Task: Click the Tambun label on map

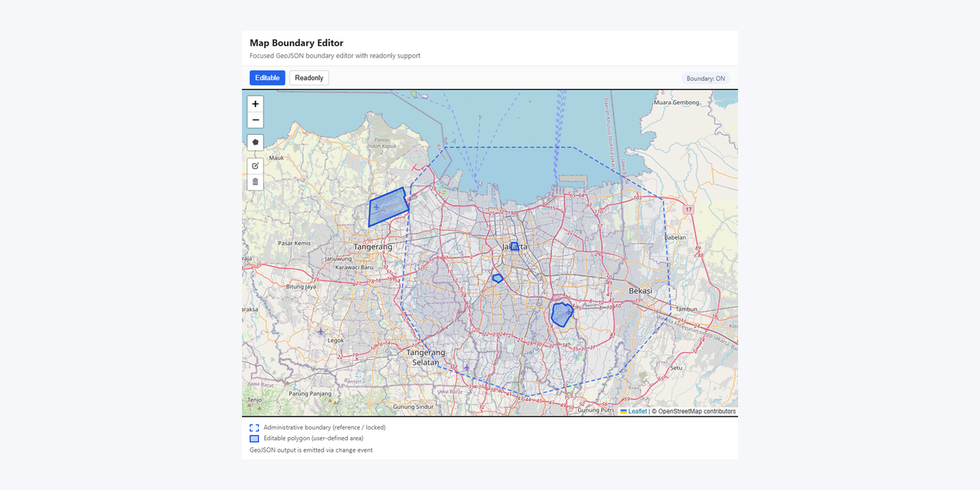Action: (x=686, y=309)
